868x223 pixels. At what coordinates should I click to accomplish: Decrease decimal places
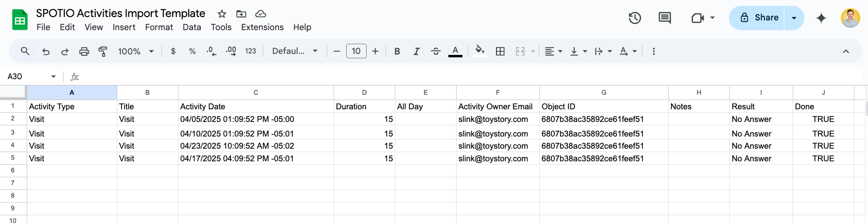(x=212, y=51)
